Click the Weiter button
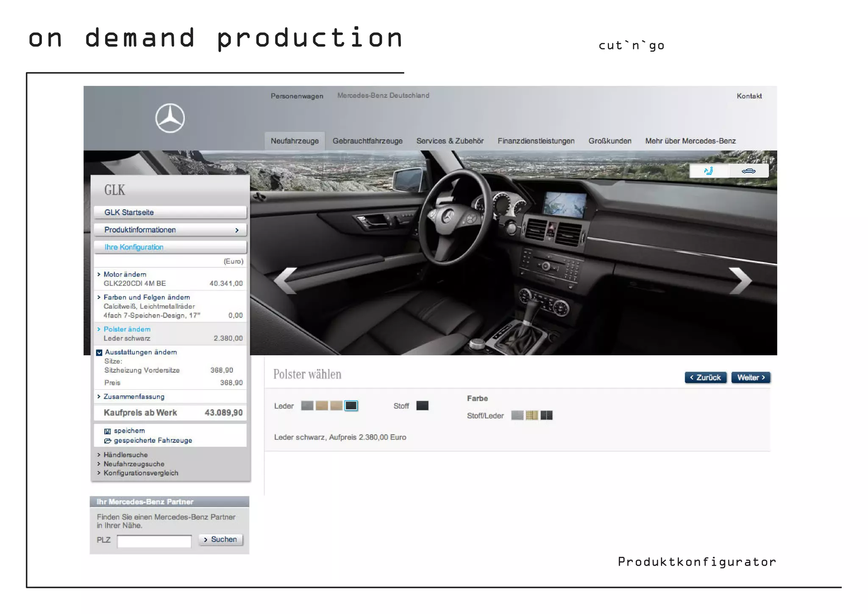The image size is (868, 614). [751, 377]
